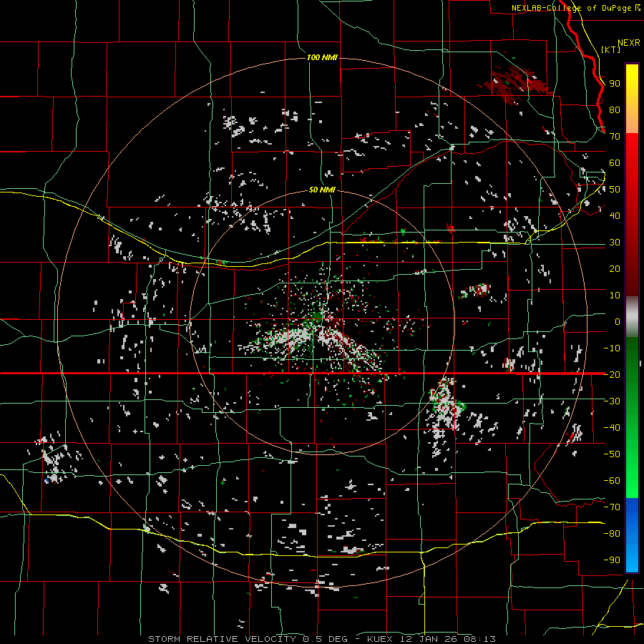Viewport: 644px width, 644px height.
Task: Click the positive 70 knot scale label
Action: coord(615,137)
